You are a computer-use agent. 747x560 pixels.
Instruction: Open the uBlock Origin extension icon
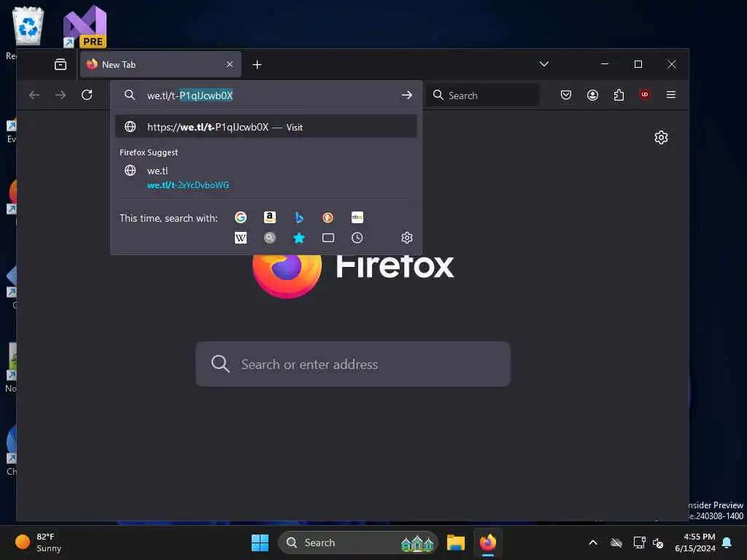(645, 95)
